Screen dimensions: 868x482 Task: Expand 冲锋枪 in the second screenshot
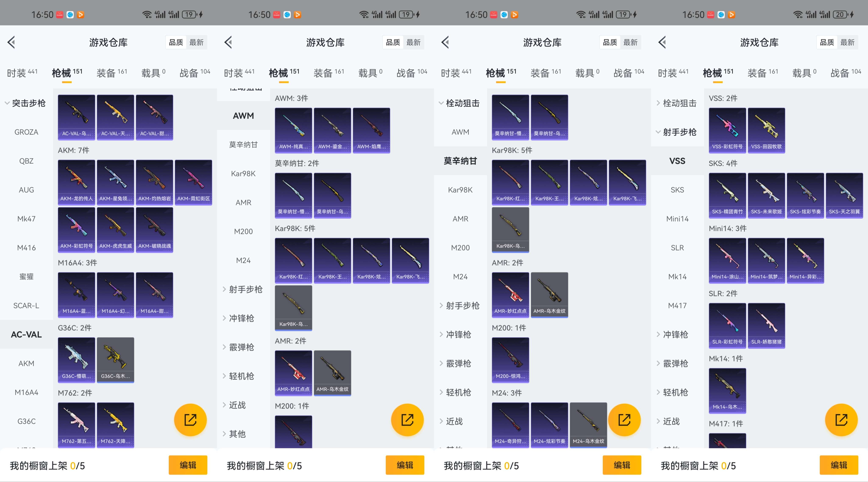tap(239, 318)
